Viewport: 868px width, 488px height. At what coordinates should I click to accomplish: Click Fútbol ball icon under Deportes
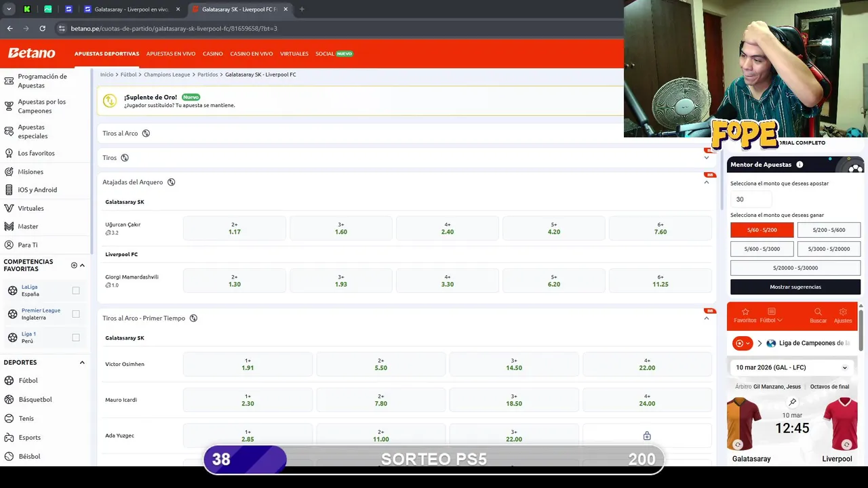[9, 380]
